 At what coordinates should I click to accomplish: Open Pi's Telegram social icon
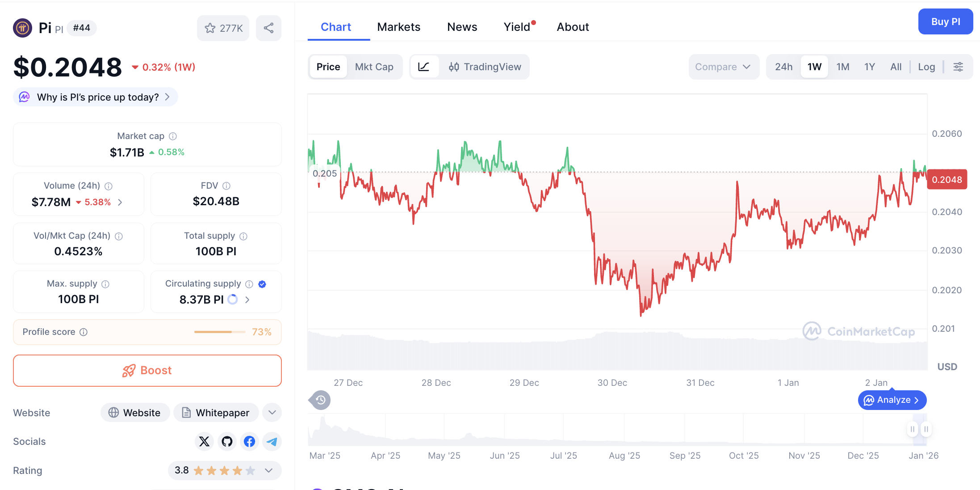272,441
